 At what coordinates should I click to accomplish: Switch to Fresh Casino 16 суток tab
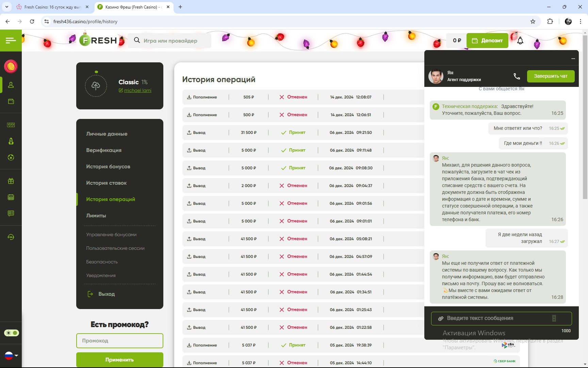coord(53,7)
